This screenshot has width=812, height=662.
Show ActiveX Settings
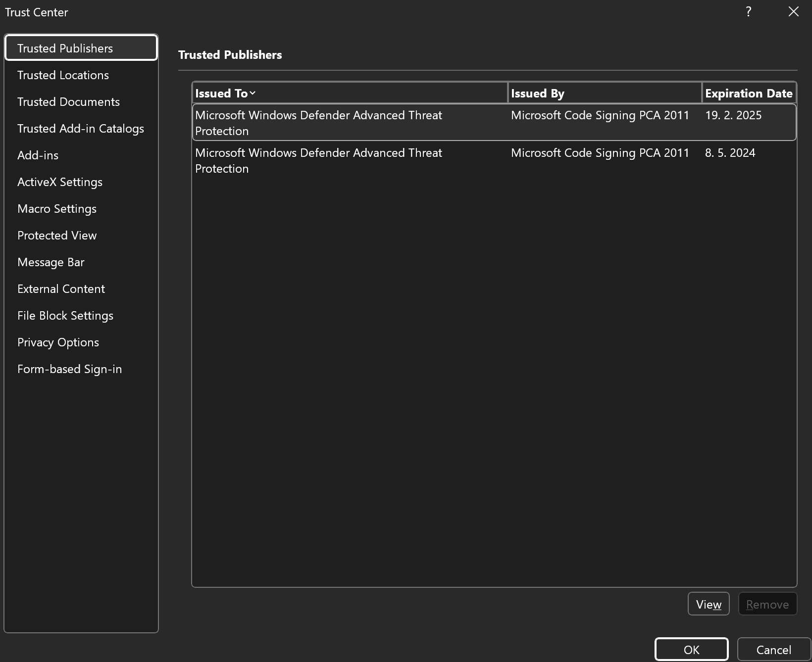81,182
